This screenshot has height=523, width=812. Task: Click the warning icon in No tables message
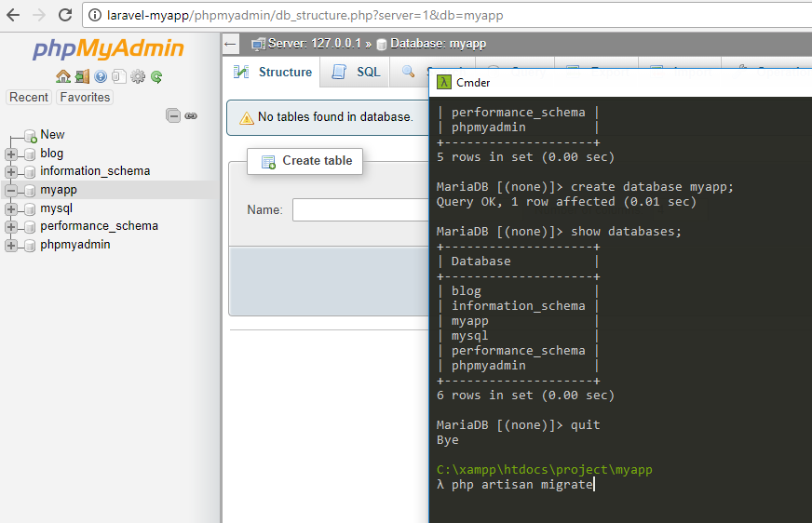coord(247,118)
